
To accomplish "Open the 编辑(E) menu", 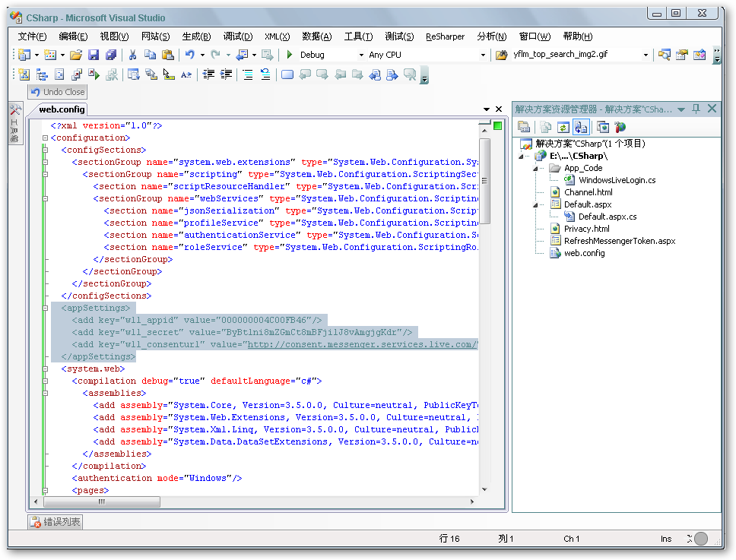I will [73, 36].
